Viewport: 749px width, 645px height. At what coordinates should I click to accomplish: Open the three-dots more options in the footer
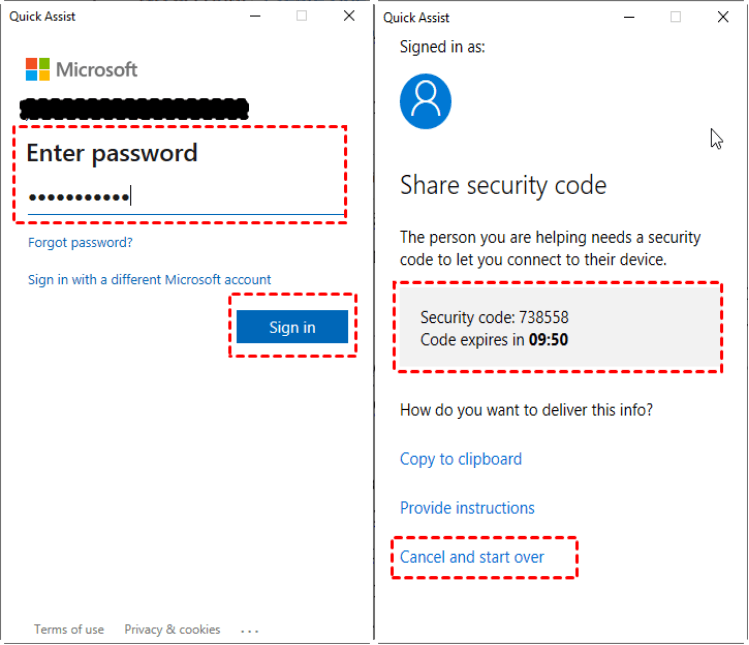(250, 630)
